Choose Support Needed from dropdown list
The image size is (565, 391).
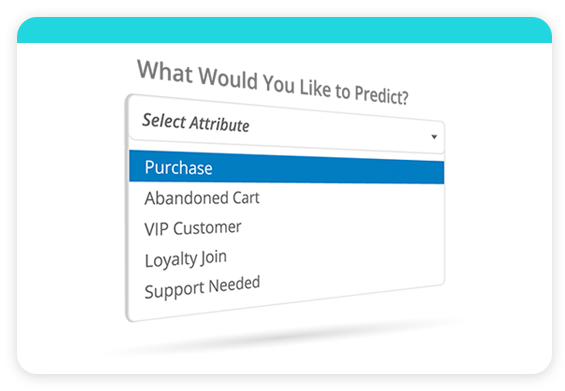pos(202,287)
